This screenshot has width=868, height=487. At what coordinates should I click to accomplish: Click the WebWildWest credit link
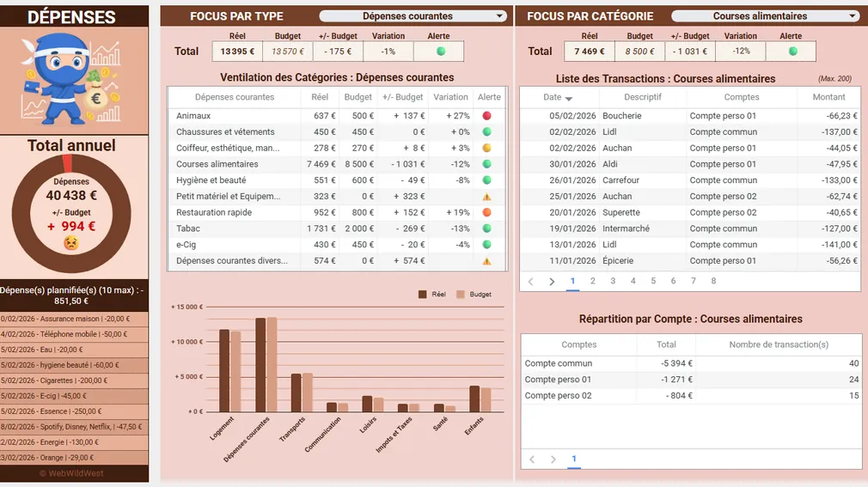point(71,473)
